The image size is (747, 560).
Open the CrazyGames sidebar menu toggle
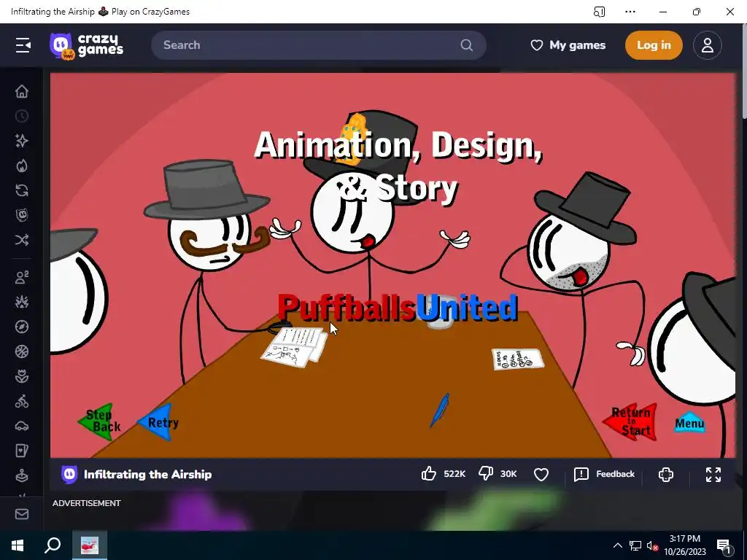(x=23, y=45)
